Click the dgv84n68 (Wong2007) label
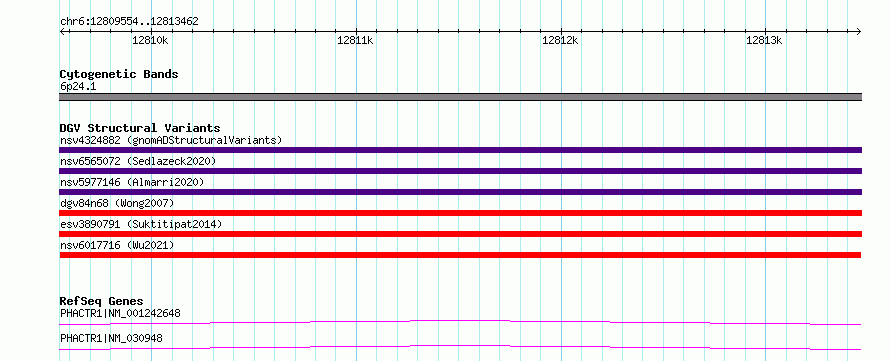This screenshot has width=890, height=361. pyautogui.click(x=117, y=203)
